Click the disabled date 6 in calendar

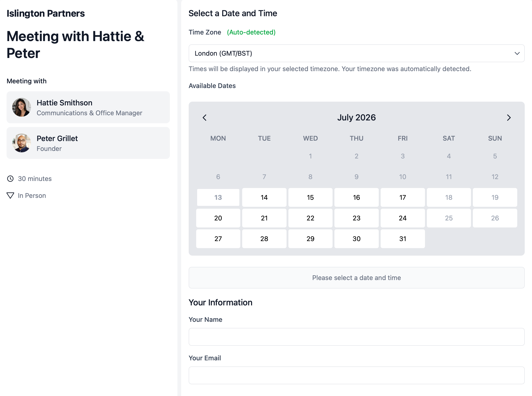(218, 177)
